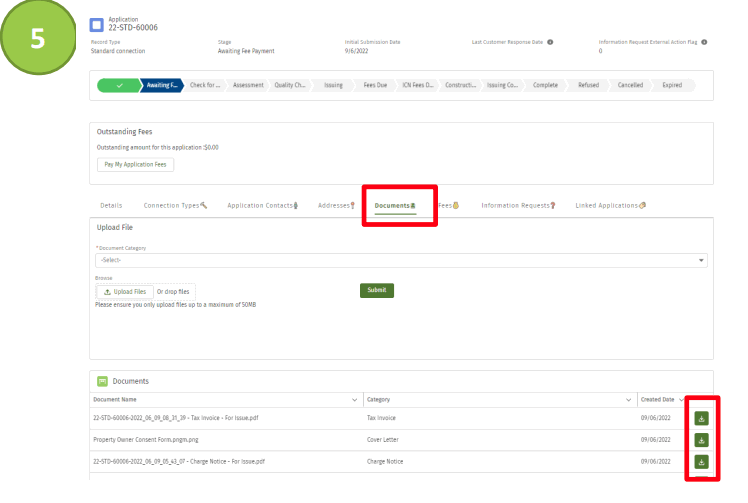This screenshot has height=503, width=748.
Task: Click the Charge Notice row's created date
Action: pyautogui.click(x=655, y=462)
